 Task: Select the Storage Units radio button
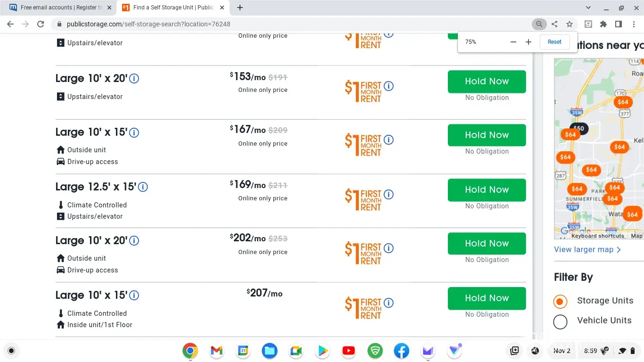[x=560, y=301]
